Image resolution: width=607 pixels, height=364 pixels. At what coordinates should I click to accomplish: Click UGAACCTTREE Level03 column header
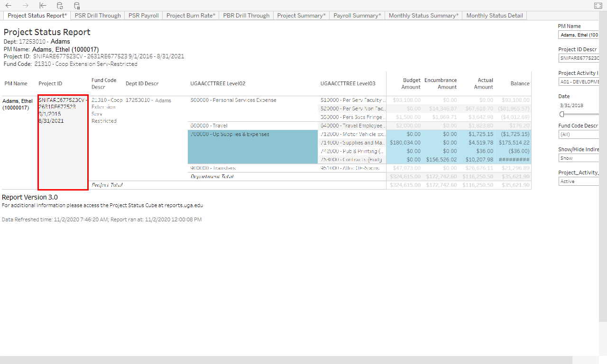click(x=348, y=83)
